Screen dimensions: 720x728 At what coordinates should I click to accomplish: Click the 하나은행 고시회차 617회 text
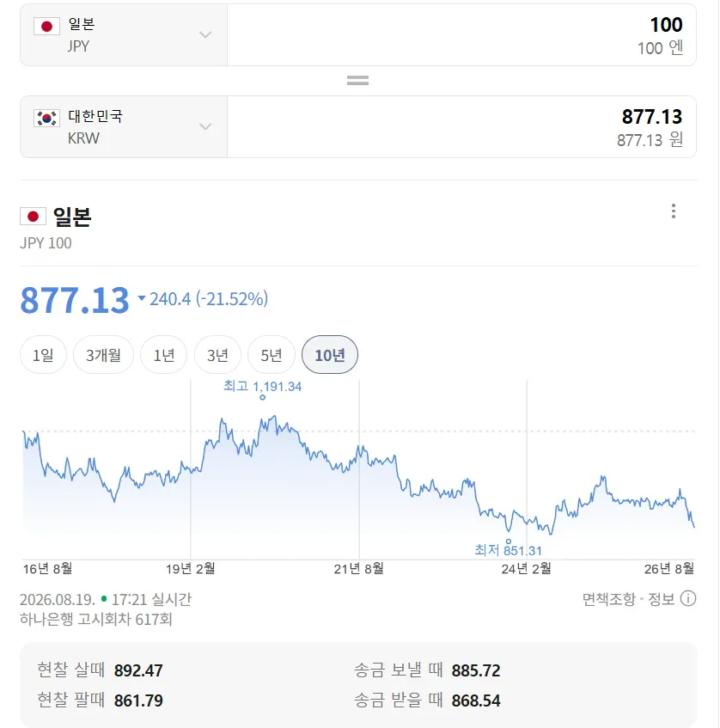pos(96,619)
